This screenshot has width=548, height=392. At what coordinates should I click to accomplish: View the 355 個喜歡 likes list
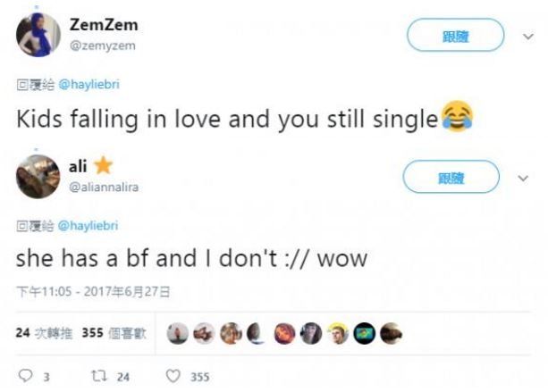tap(114, 333)
